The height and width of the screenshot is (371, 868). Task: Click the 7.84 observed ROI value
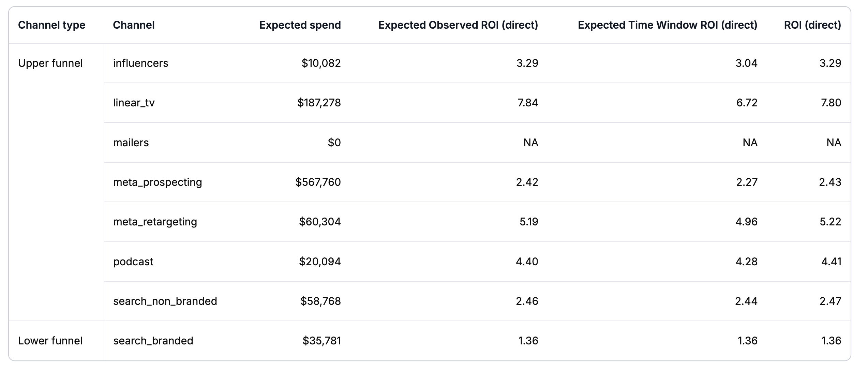527,103
